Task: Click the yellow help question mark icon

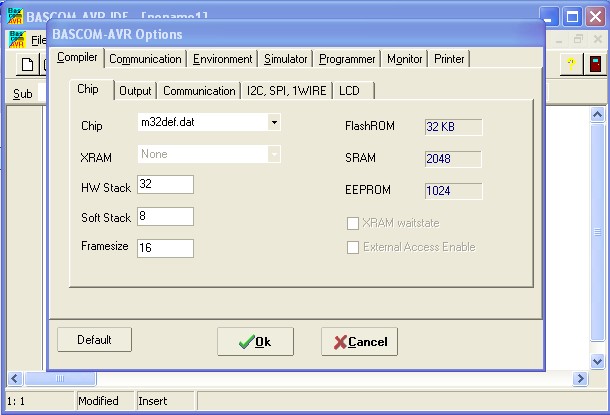Action: [x=571, y=64]
